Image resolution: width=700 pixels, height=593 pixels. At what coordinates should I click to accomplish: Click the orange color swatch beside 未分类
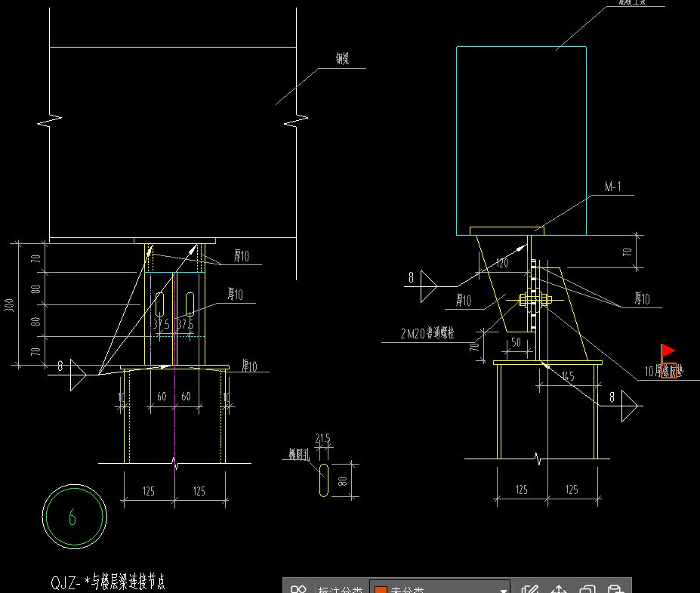381,590
